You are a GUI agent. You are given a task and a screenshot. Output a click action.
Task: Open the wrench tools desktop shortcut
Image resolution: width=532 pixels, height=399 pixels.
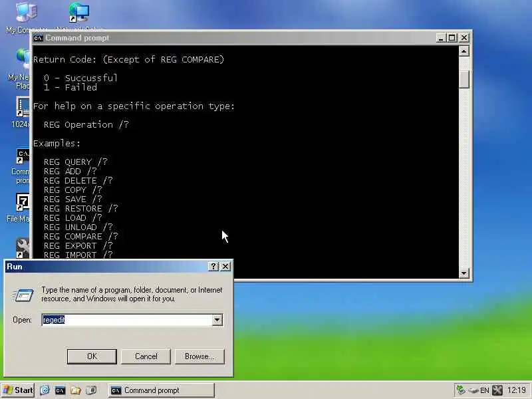23,247
